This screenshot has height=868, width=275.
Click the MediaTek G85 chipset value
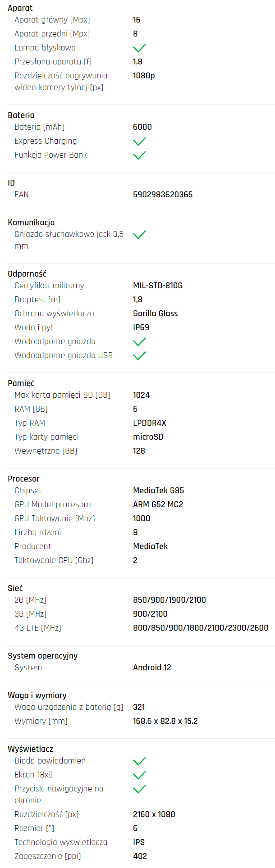pos(159,491)
